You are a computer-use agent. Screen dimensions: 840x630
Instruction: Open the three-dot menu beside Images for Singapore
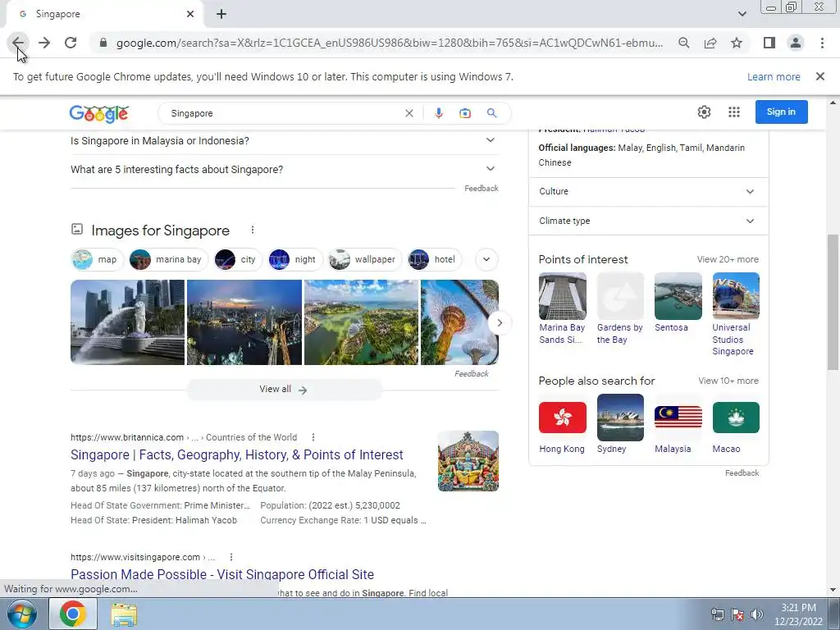pyautogui.click(x=253, y=230)
